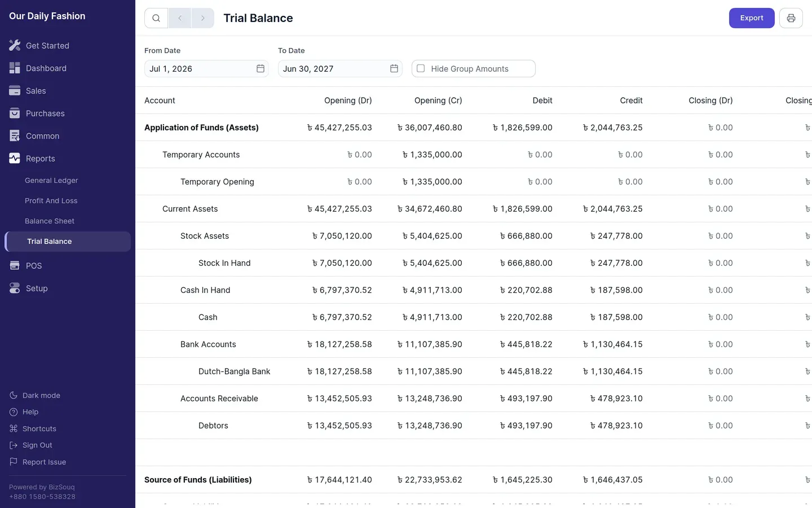
Task: Click the Setup label
Action: [37, 288]
